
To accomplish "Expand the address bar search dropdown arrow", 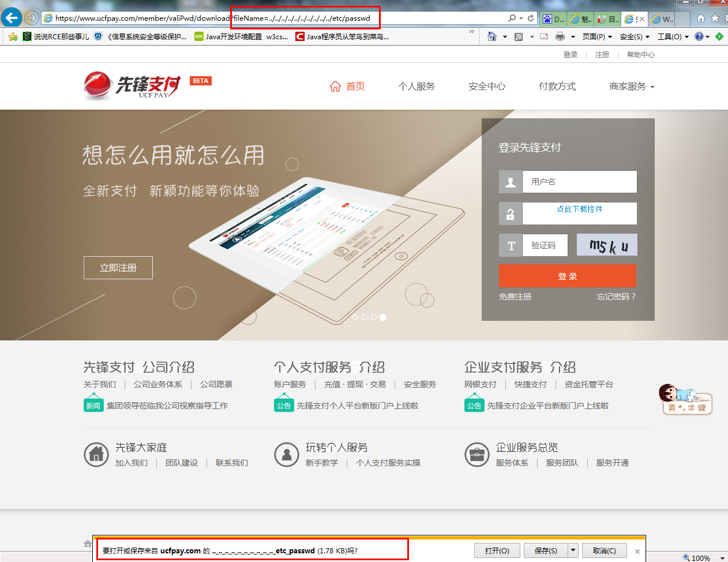I will pyautogui.click(x=521, y=18).
